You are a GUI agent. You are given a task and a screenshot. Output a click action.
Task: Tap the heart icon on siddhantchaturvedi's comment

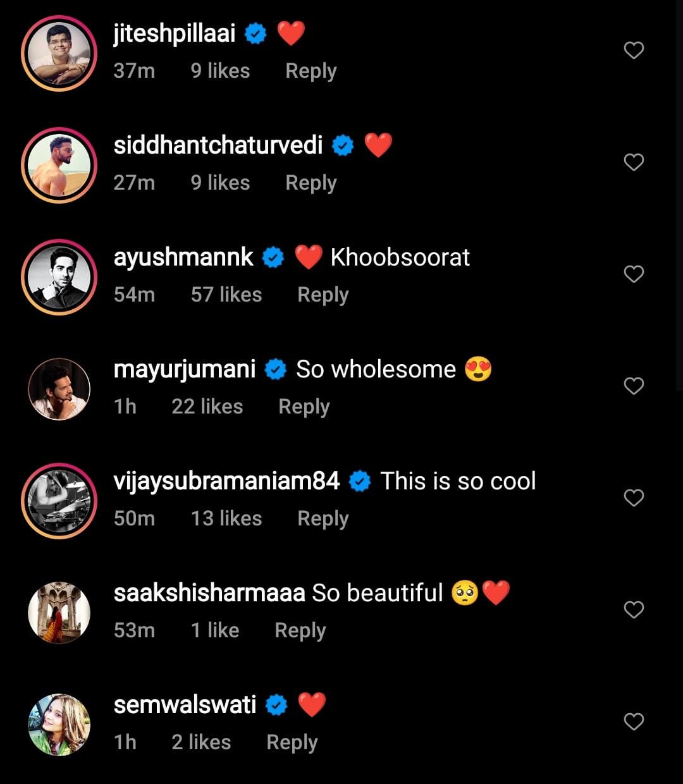pyautogui.click(x=634, y=161)
